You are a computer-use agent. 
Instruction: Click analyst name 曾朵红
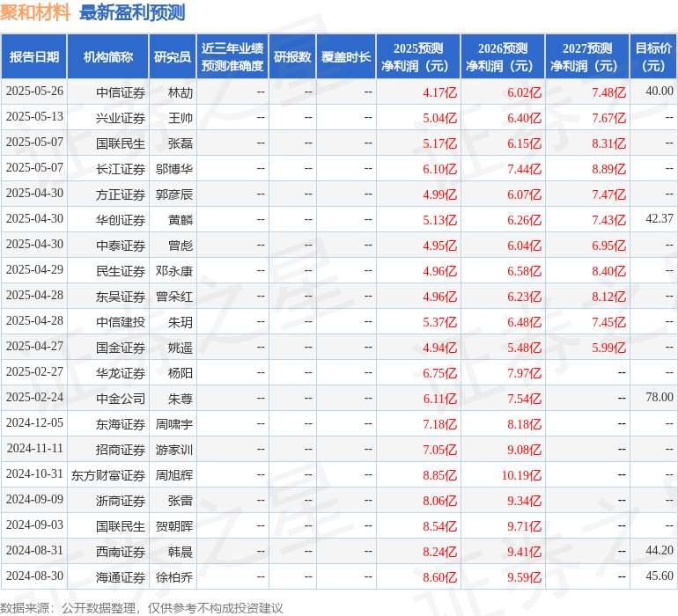(174, 297)
